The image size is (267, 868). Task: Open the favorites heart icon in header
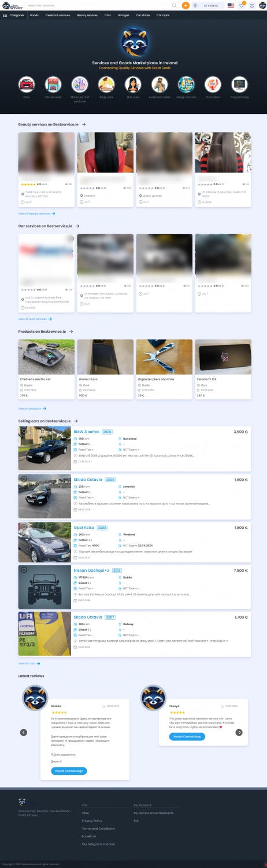click(242, 5)
